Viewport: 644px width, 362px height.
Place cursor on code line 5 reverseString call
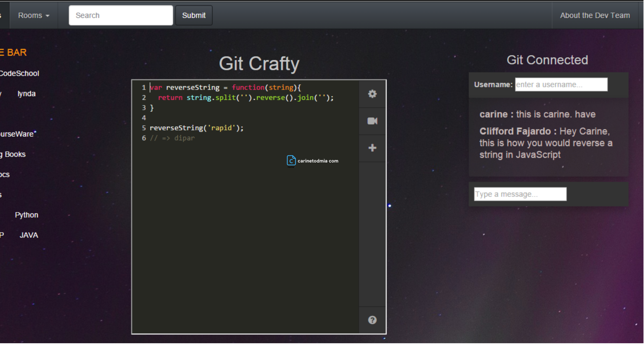point(197,128)
